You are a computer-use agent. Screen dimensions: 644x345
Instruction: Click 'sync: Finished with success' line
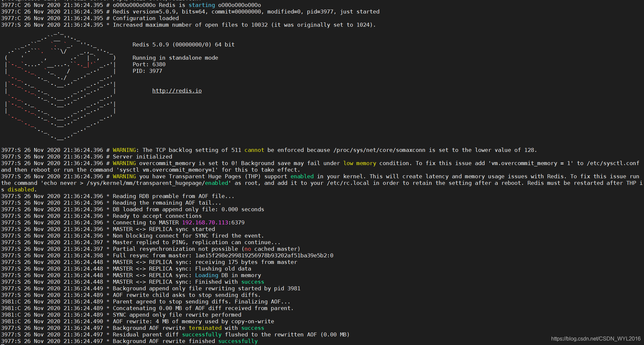[x=133, y=282]
